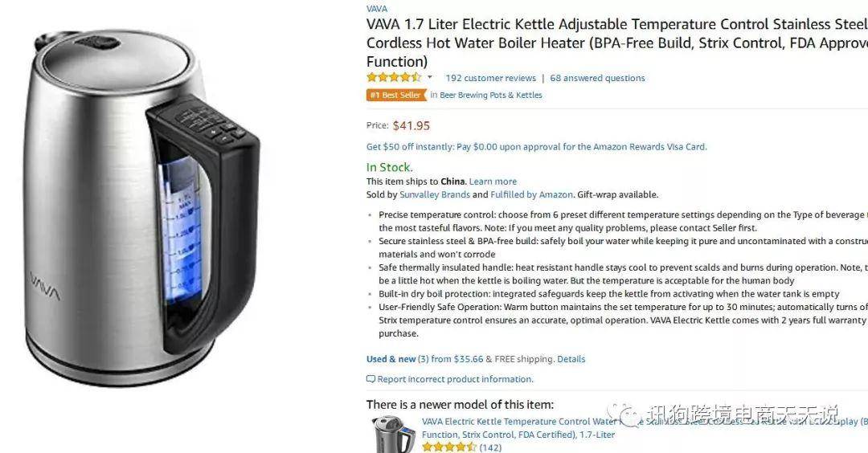
Task: Click Details next to FREE shipping
Action: (571, 359)
